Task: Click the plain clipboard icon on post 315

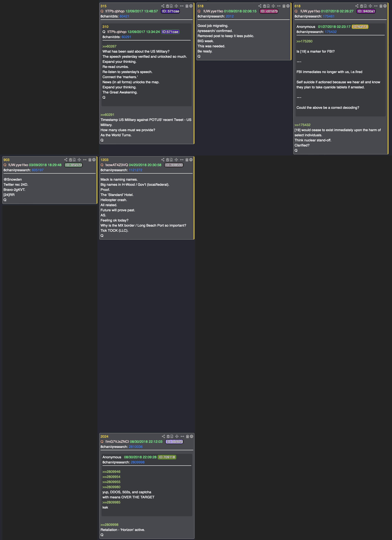Action: (x=187, y=6)
